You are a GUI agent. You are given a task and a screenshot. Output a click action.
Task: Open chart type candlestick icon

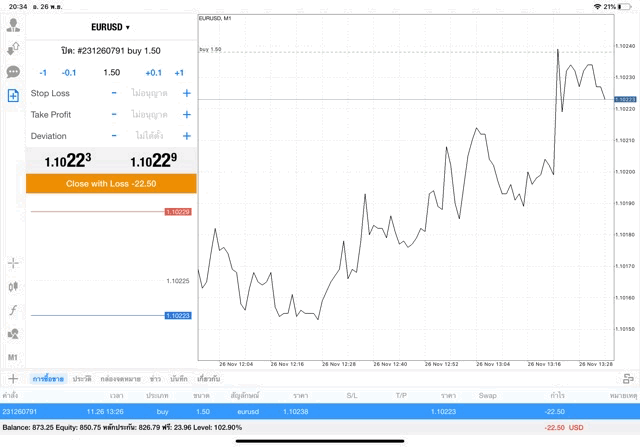13,286
